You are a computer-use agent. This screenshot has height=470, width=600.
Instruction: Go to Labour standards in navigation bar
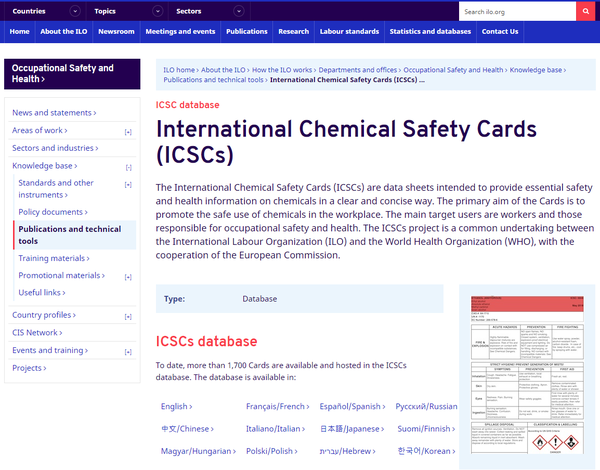coord(349,32)
